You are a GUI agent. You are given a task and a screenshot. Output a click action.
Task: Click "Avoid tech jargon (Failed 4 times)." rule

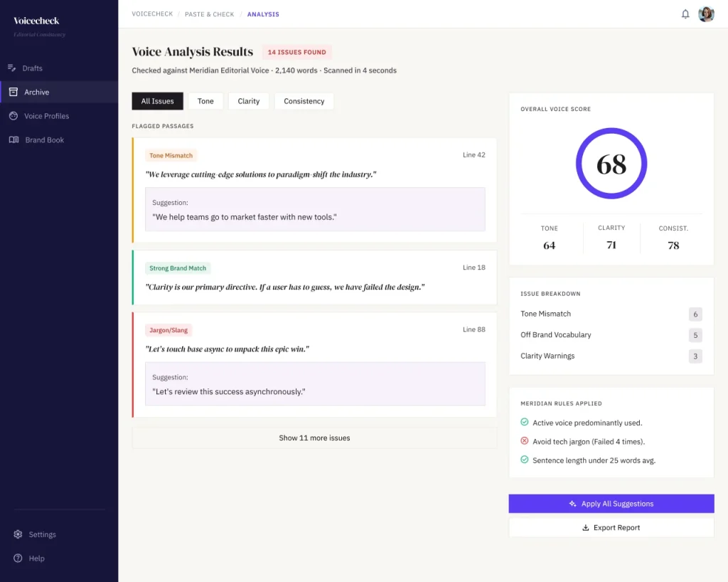pyautogui.click(x=589, y=442)
